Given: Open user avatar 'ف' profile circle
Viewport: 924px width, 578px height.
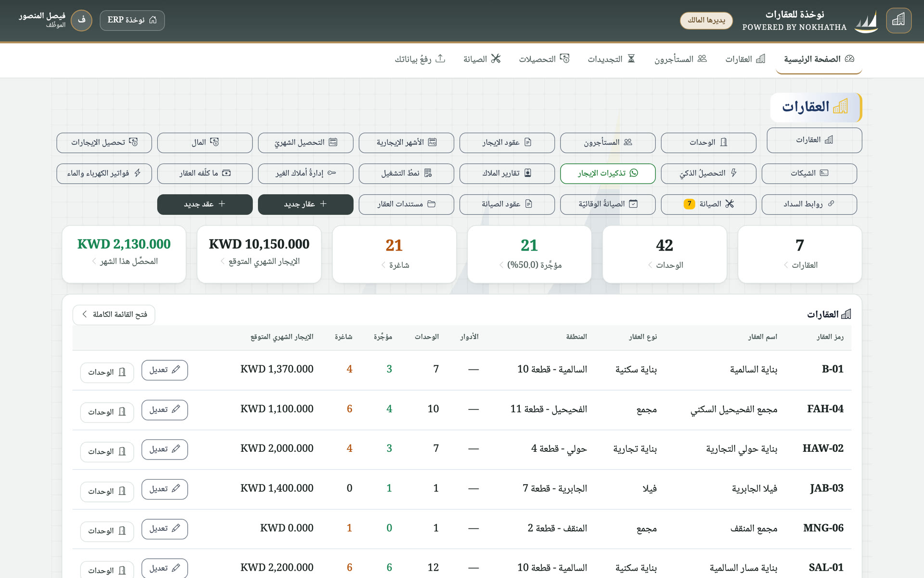Looking at the screenshot, I should tap(81, 20).
